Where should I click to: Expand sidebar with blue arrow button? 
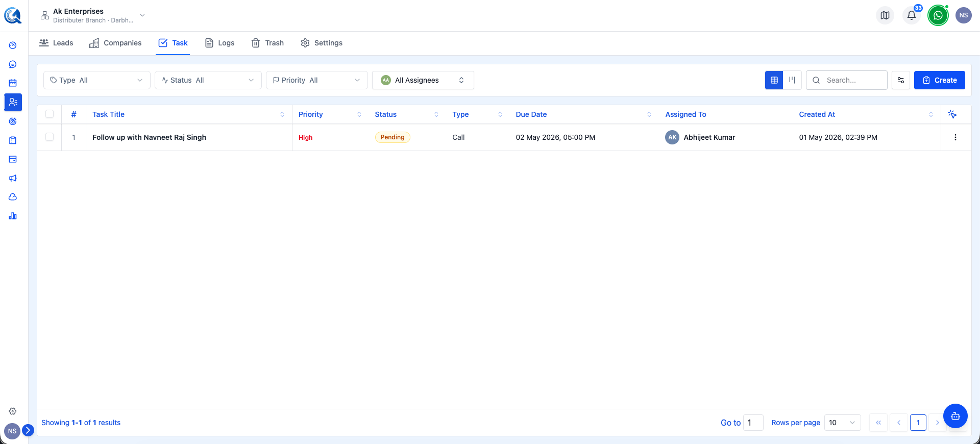[x=28, y=430]
